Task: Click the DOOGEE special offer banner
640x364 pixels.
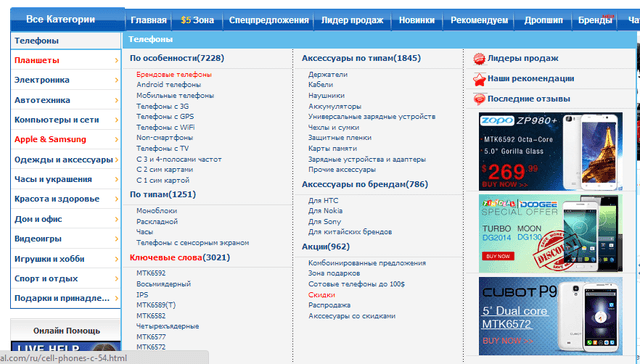Action: pos(550,233)
